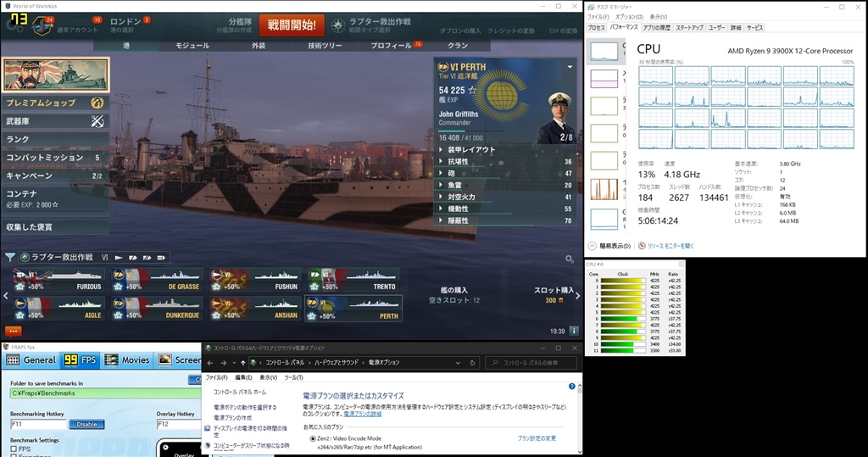Toggle simple view (簡易表示) in Task Manager

coord(609,245)
